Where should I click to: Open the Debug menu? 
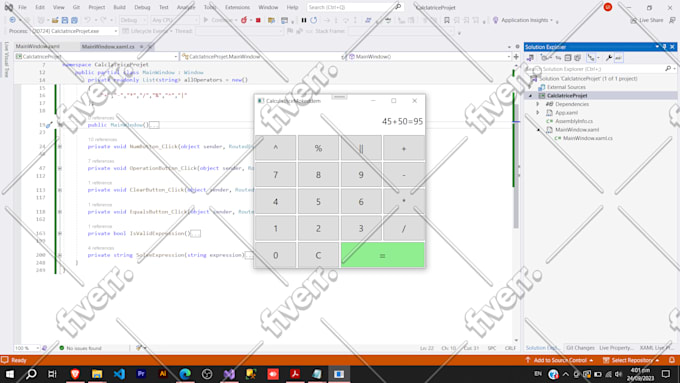click(142, 7)
